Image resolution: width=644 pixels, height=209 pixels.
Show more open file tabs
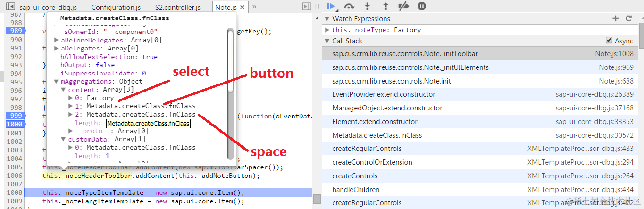point(254,7)
